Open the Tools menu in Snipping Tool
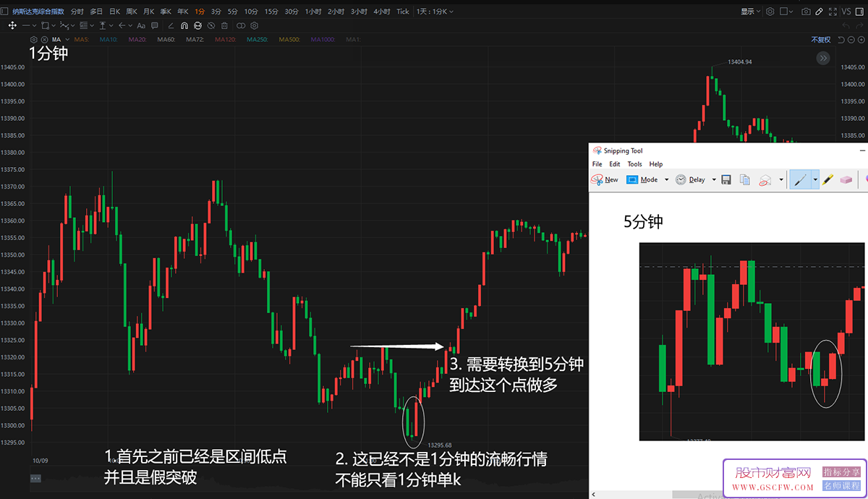Image resolution: width=868 pixels, height=499 pixels. tap(634, 164)
